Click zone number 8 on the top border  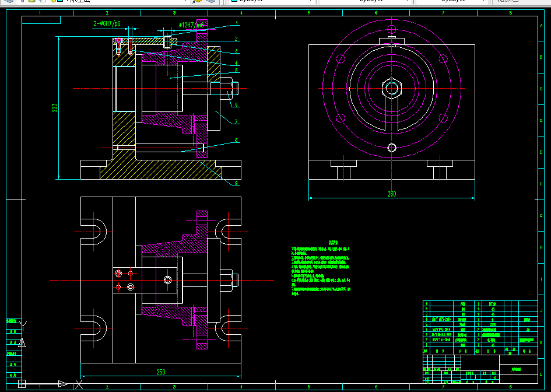(x=511, y=13)
